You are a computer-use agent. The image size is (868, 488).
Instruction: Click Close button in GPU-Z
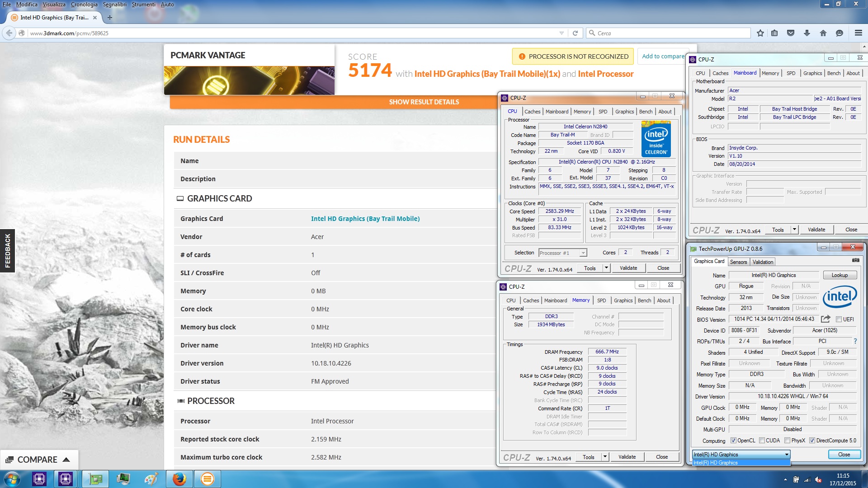pyautogui.click(x=844, y=455)
